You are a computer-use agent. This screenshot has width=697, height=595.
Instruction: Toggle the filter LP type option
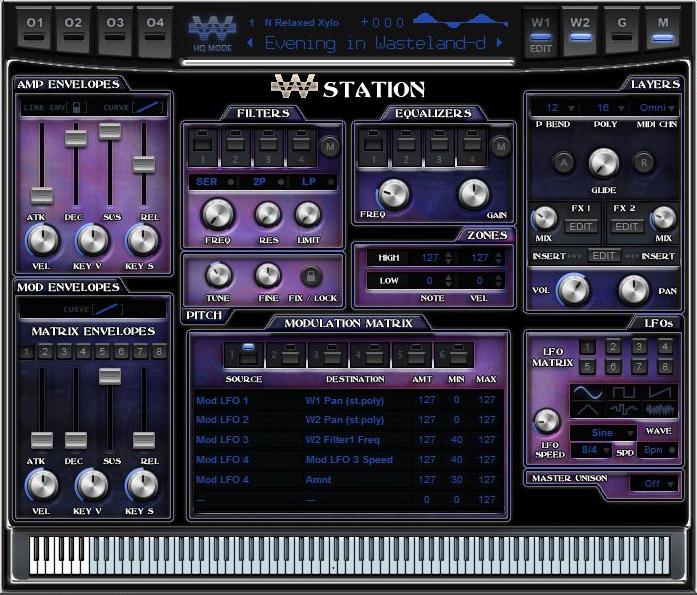317,182
